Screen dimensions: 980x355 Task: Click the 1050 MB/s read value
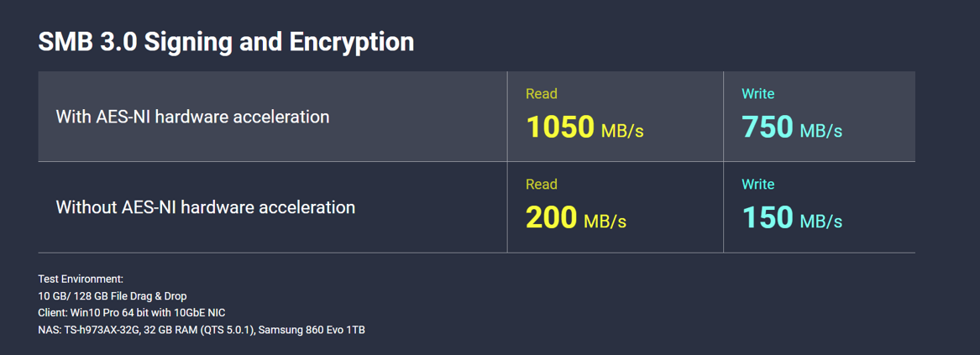(x=585, y=127)
